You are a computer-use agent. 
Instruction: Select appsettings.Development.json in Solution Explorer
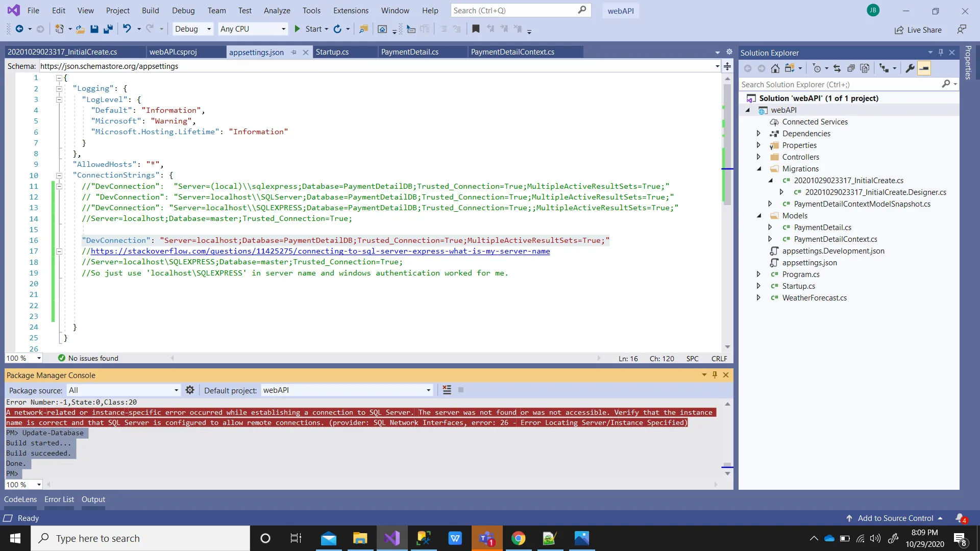click(x=833, y=251)
